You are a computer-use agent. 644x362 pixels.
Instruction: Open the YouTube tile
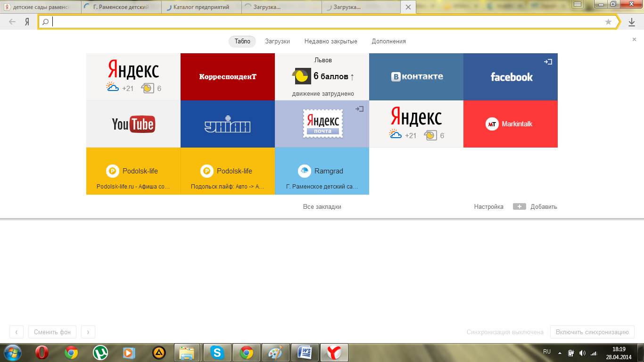133,124
